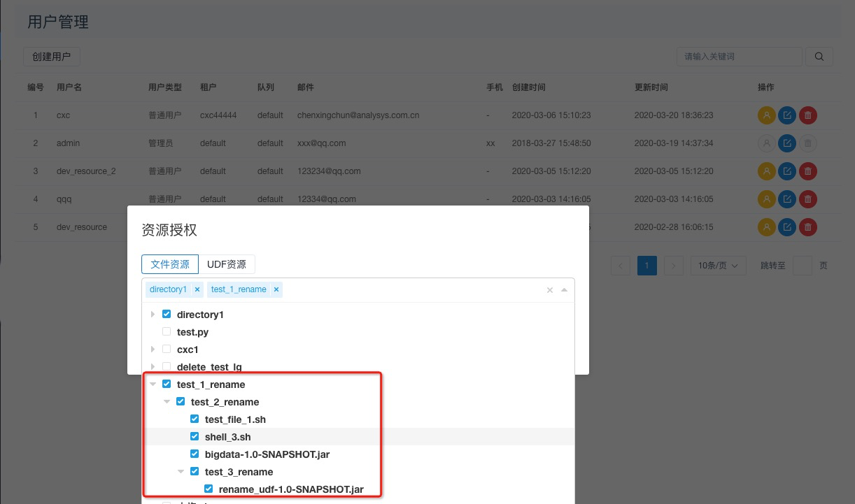Viewport: 855px width, 504px height.
Task: Select the test.py file label
Action: (x=192, y=332)
